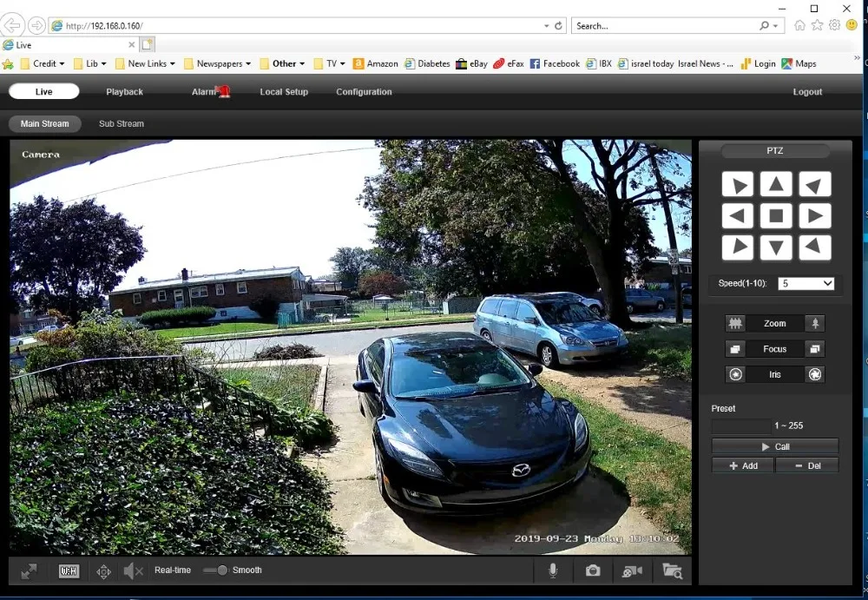868x600 pixels.
Task: Click the Call preset button
Action: tap(775, 446)
